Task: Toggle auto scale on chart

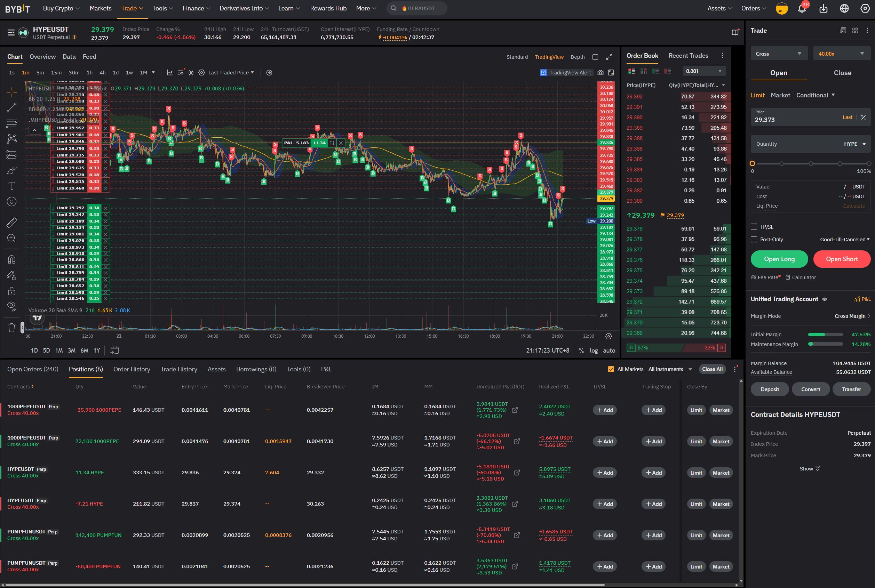Action: [609, 350]
